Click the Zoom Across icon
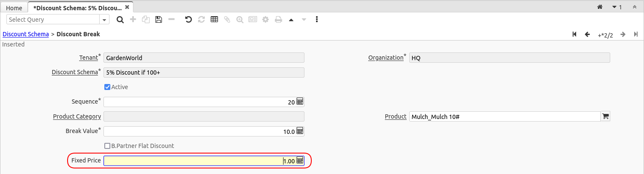This screenshot has width=644, height=174. [x=240, y=20]
